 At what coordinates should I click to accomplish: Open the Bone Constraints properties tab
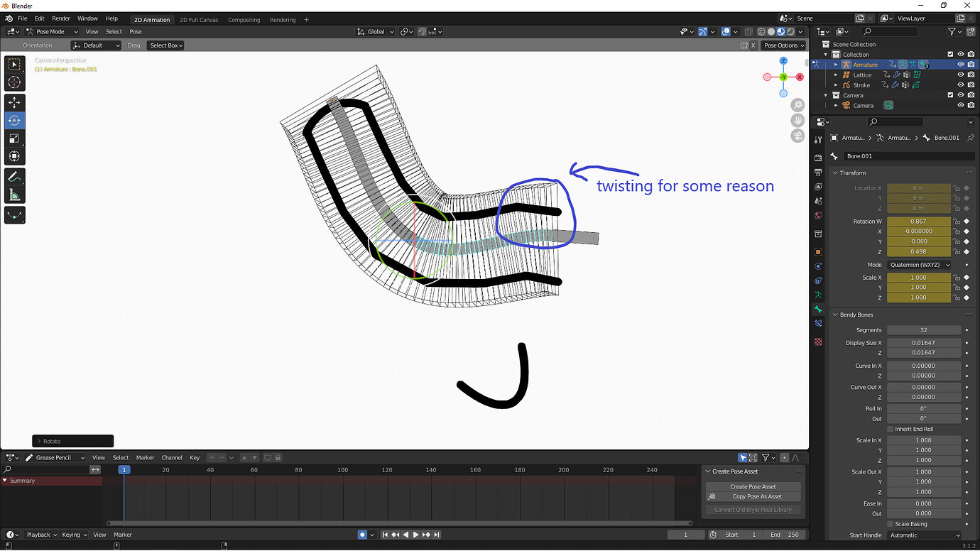click(x=818, y=323)
